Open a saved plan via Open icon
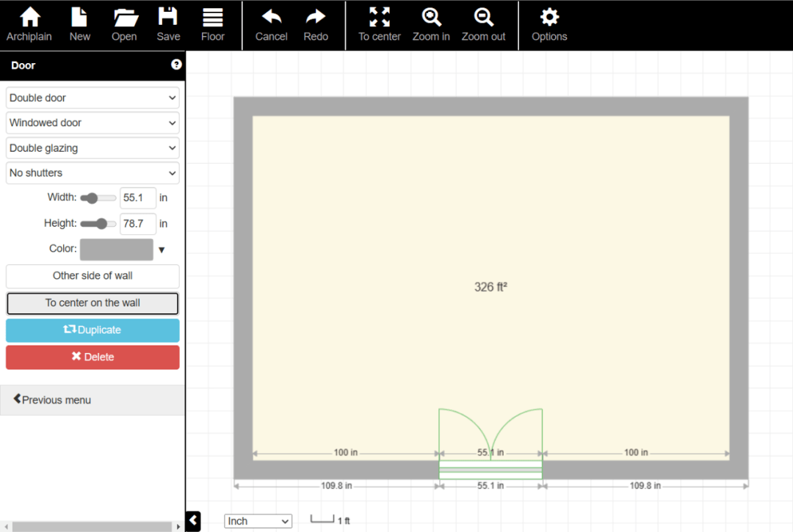This screenshot has height=532, width=793. pos(125,18)
